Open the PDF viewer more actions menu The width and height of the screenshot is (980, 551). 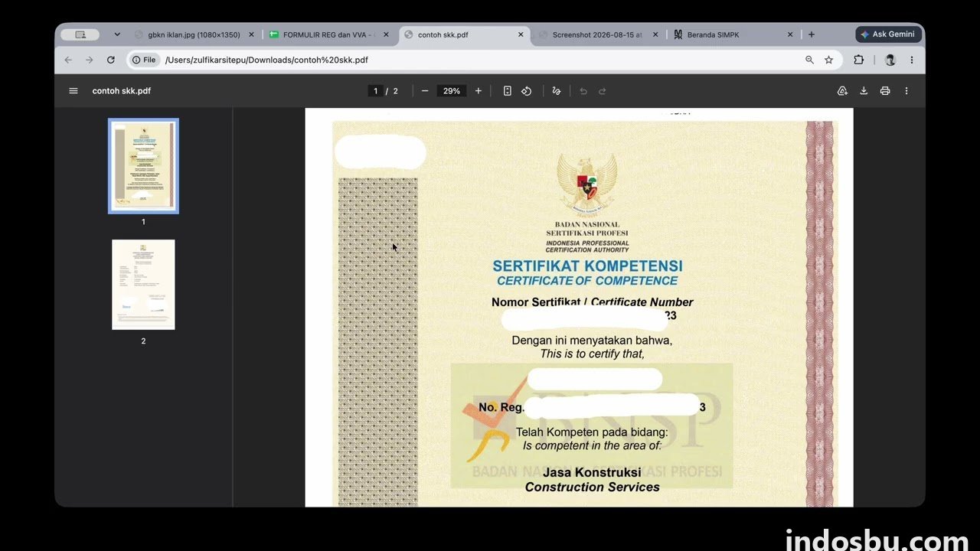tap(906, 91)
